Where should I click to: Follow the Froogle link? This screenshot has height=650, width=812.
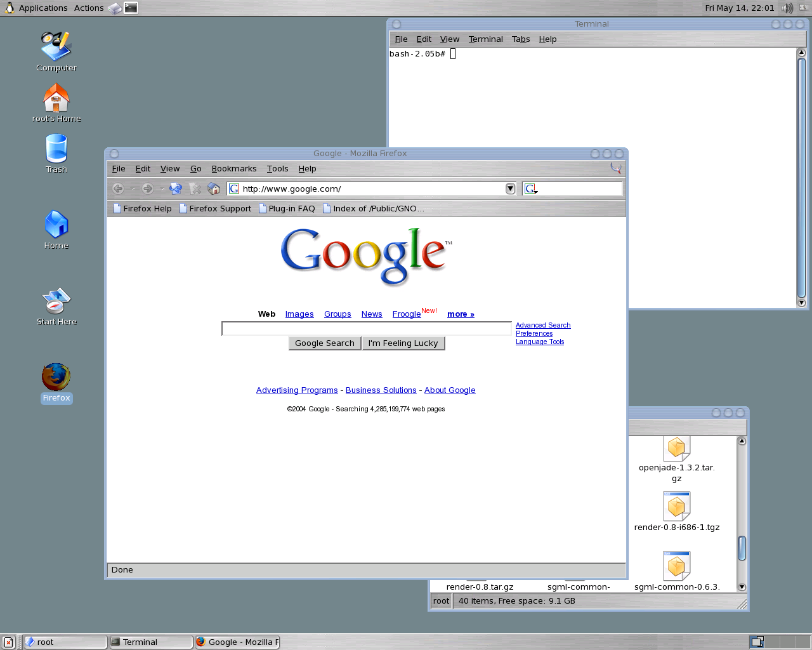point(407,314)
